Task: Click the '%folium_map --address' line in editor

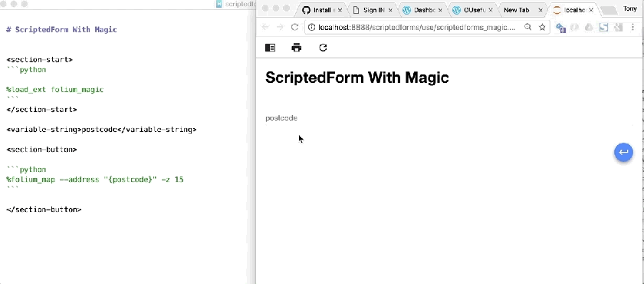Action: tap(95, 180)
